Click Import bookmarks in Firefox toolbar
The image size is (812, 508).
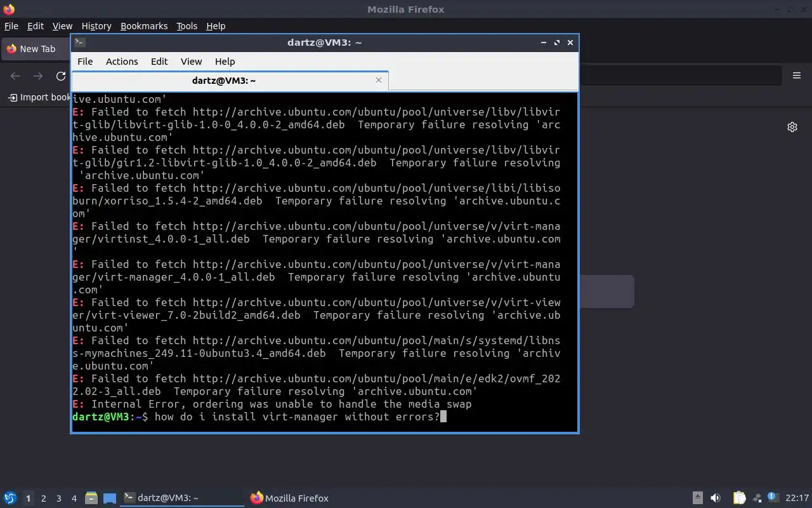39,97
